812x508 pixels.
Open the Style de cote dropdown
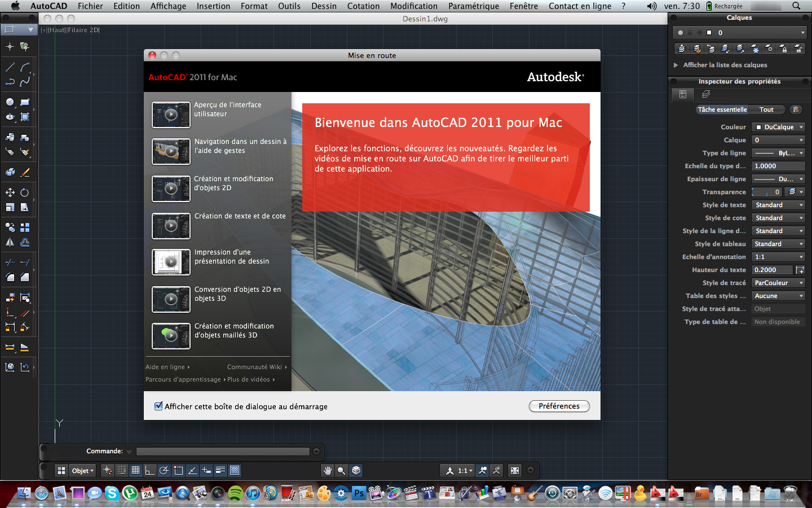(778, 218)
